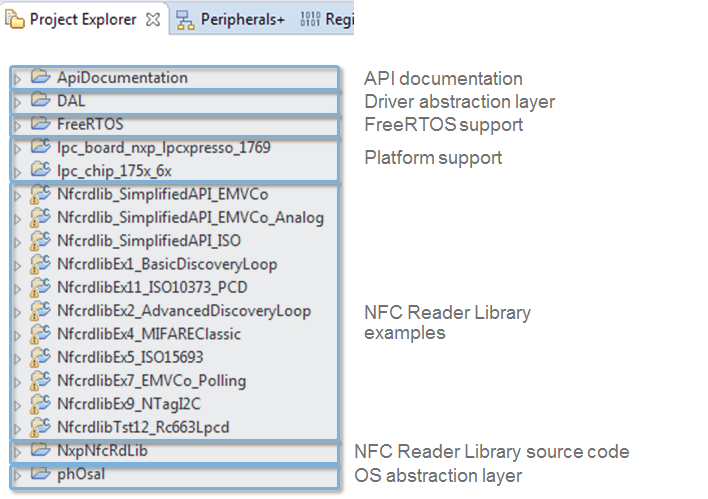Expand the NfcrdlibEx1_BasicDiscoveryLoop node

click(18, 266)
